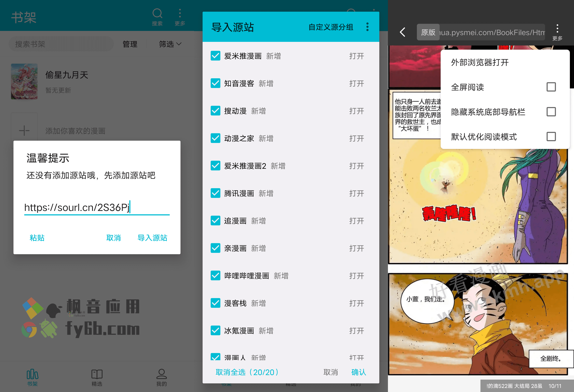The image size is (574, 392).
Task: Switch to 我的 bottom tab
Action: (x=161, y=378)
